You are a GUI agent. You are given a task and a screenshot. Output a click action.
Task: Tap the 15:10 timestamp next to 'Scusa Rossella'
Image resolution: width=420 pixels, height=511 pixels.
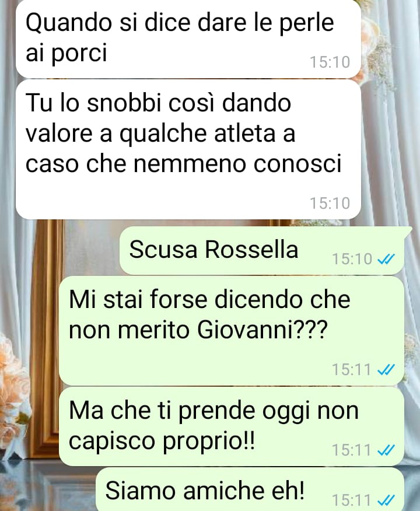coord(352,260)
